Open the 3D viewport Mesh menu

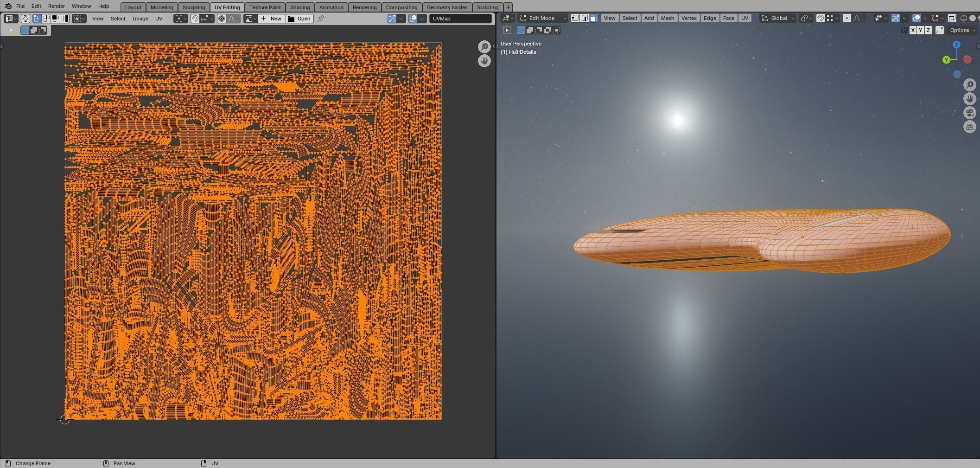pyautogui.click(x=668, y=18)
